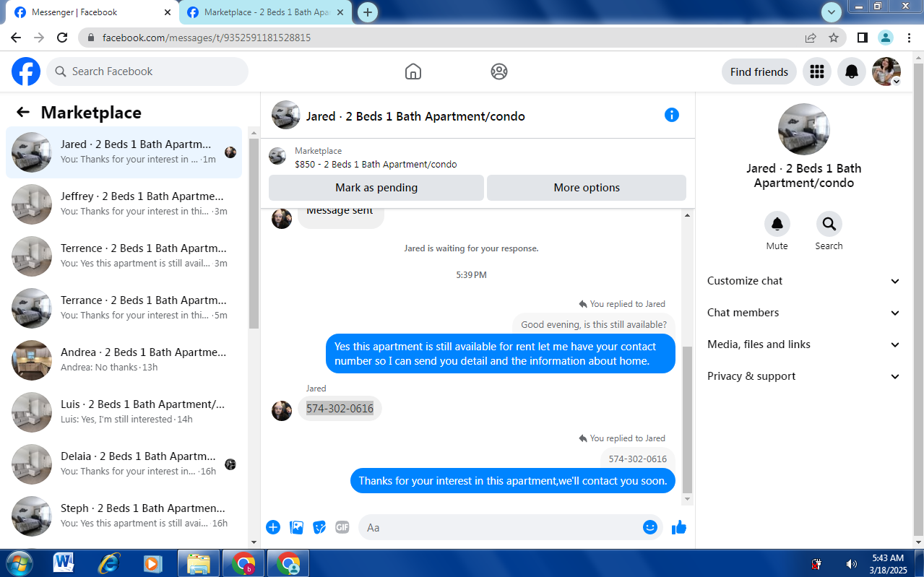
Task: Open the Menu grid icon
Action: [x=817, y=71]
